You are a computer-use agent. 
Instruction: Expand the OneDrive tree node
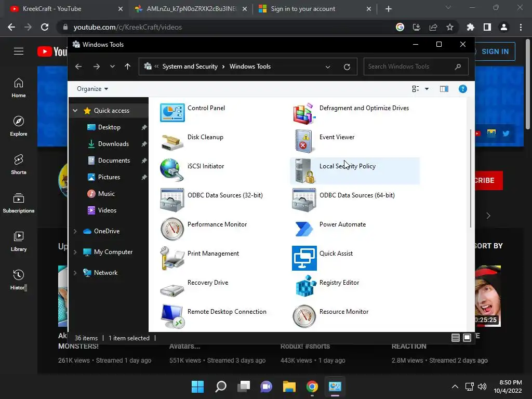pos(75,231)
